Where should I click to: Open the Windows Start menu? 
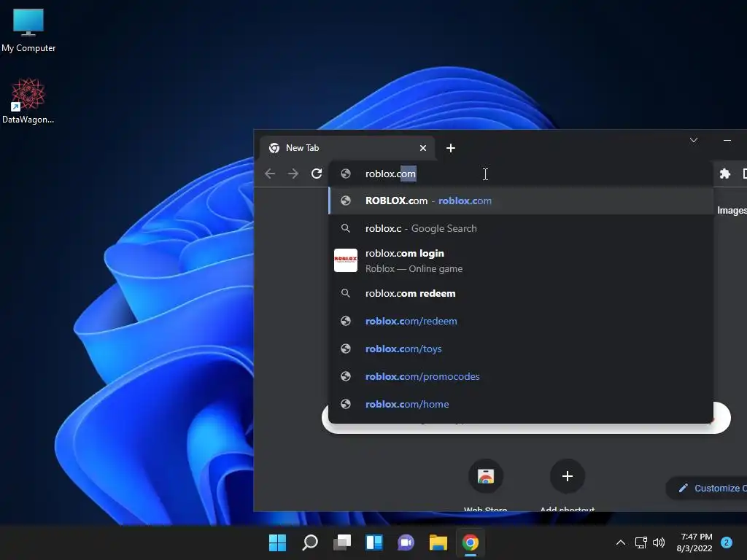pyautogui.click(x=277, y=542)
